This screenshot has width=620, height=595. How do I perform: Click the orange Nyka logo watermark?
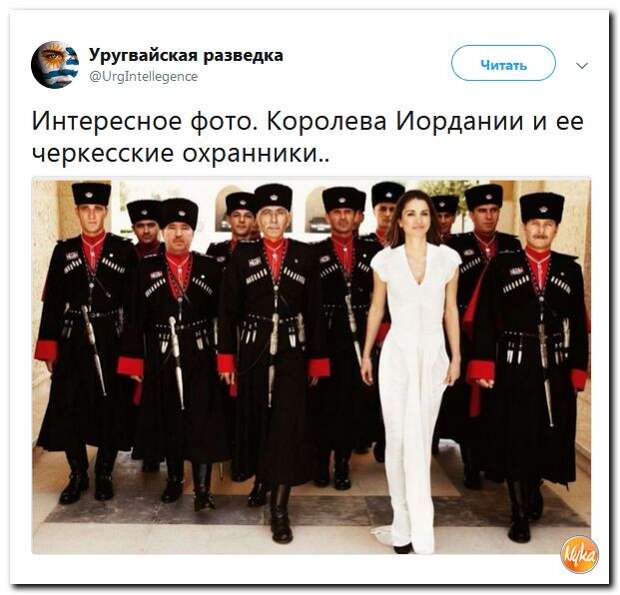pos(580,554)
